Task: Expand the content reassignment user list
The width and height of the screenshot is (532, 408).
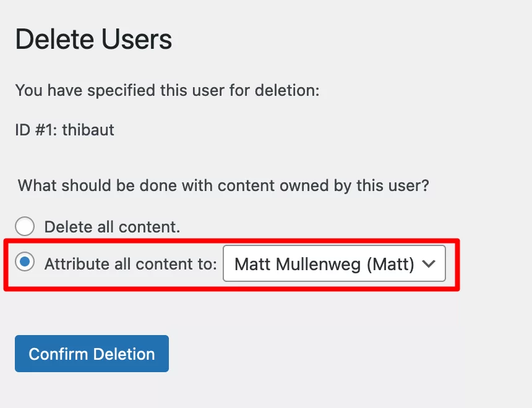Action: tap(334, 263)
